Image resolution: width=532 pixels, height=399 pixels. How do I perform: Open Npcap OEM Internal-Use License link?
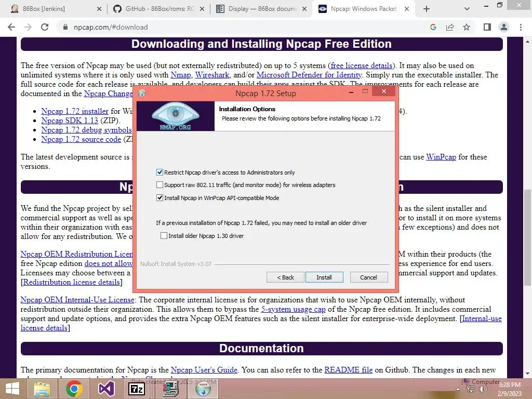tap(77, 300)
